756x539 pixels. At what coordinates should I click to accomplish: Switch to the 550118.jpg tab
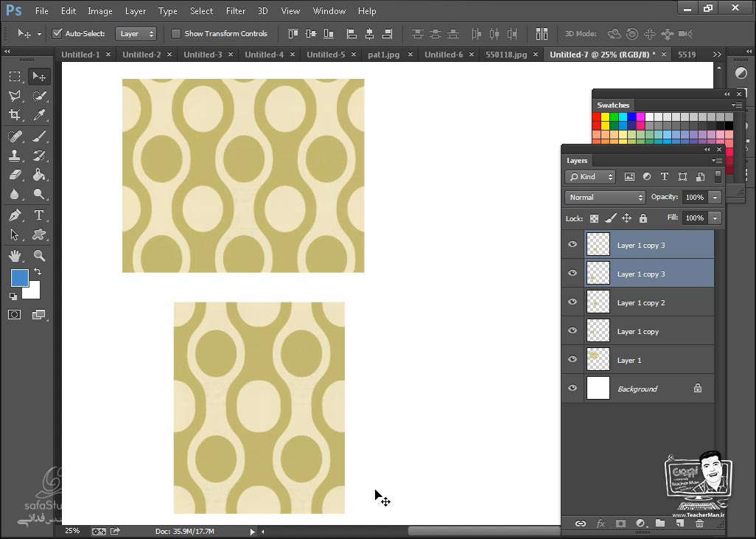506,55
